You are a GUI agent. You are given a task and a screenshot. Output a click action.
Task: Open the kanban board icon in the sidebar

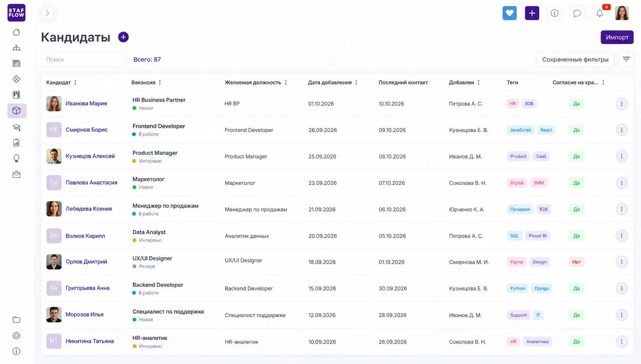click(16, 95)
